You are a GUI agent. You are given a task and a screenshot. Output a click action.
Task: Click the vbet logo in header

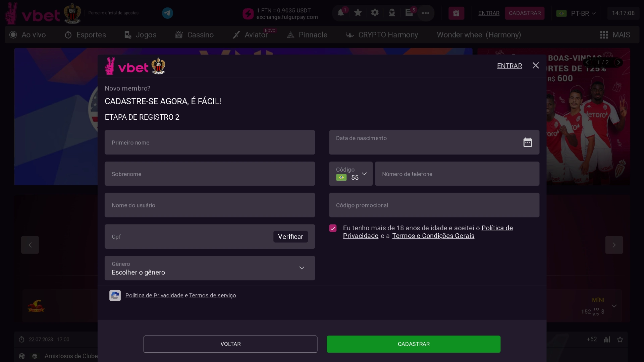(x=33, y=14)
